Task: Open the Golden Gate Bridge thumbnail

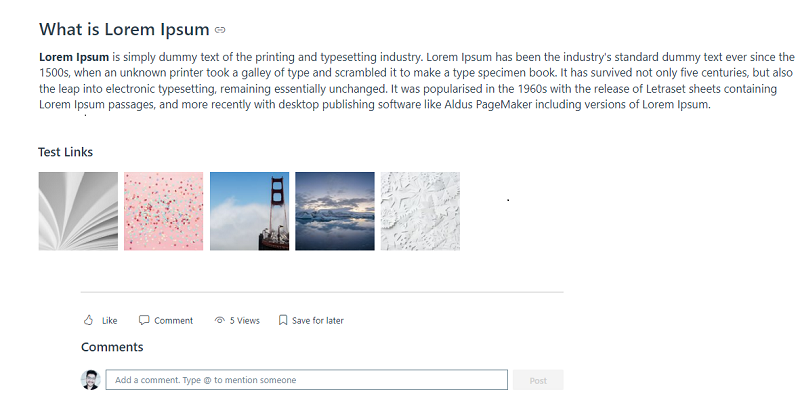Action: point(249,211)
